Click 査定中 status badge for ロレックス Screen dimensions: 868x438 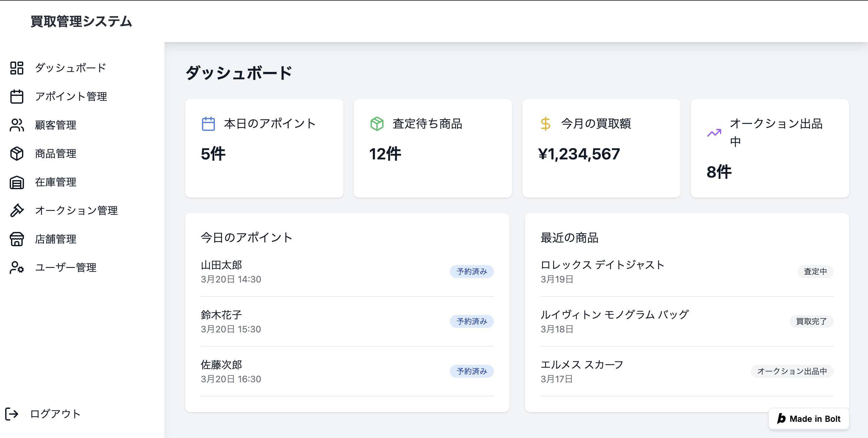click(815, 271)
